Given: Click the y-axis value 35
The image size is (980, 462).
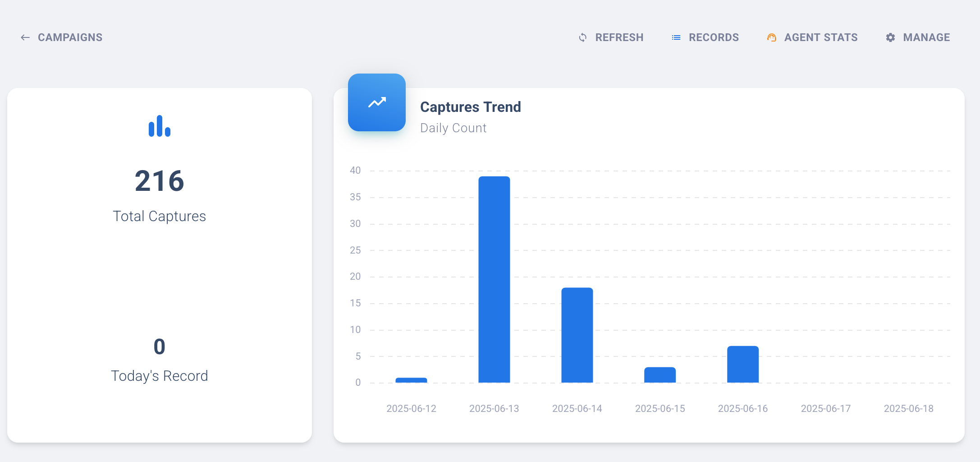Looking at the screenshot, I should (355, 197).
